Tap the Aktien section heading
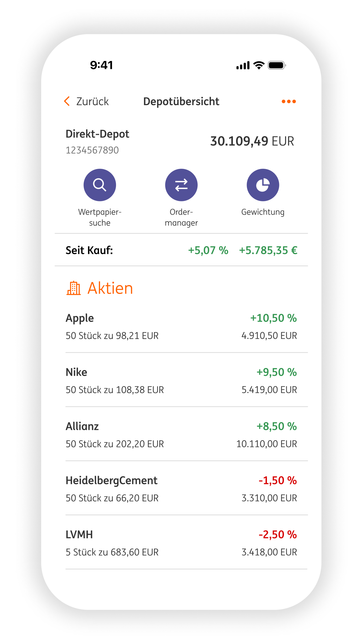 (x=110, y=288)
